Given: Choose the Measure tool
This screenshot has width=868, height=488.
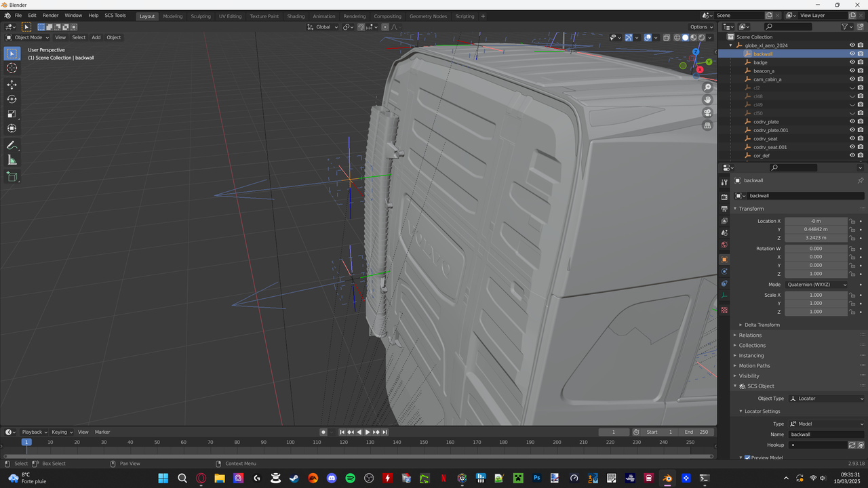Looking at the screenshot, I should (12, 160).
